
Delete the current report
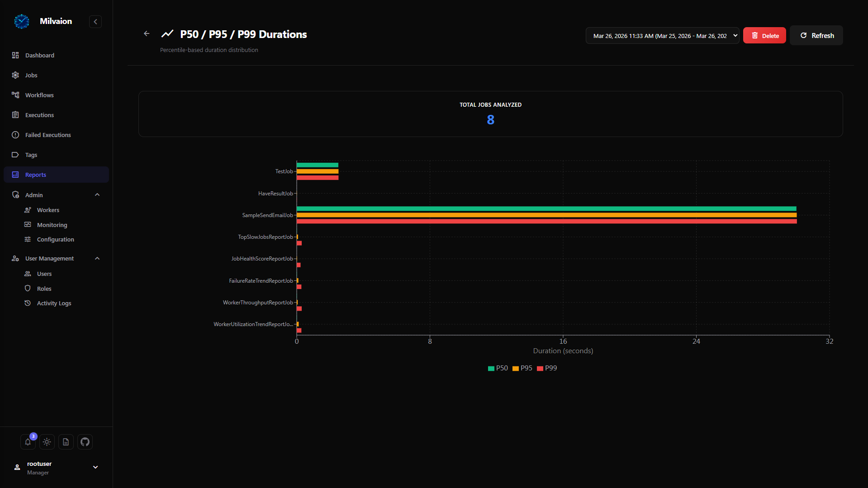tap(764, 35)
